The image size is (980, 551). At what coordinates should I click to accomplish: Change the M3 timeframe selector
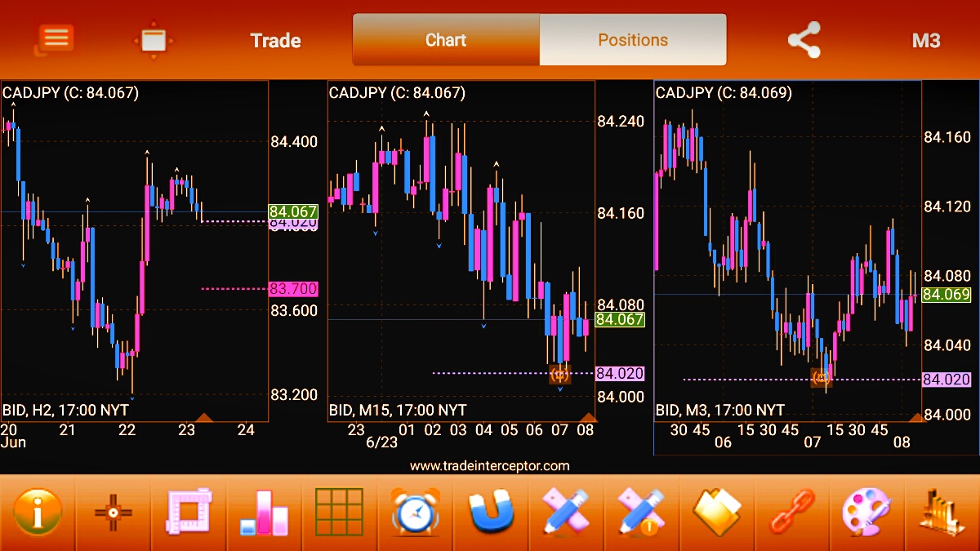click(926, 41)
